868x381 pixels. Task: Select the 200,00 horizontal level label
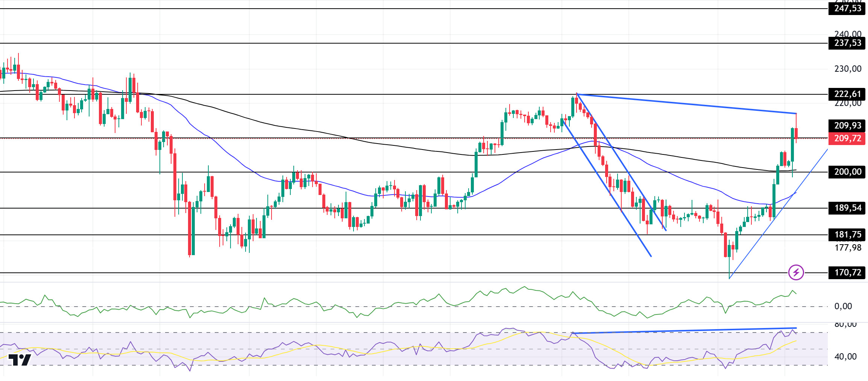click(847, 172)
